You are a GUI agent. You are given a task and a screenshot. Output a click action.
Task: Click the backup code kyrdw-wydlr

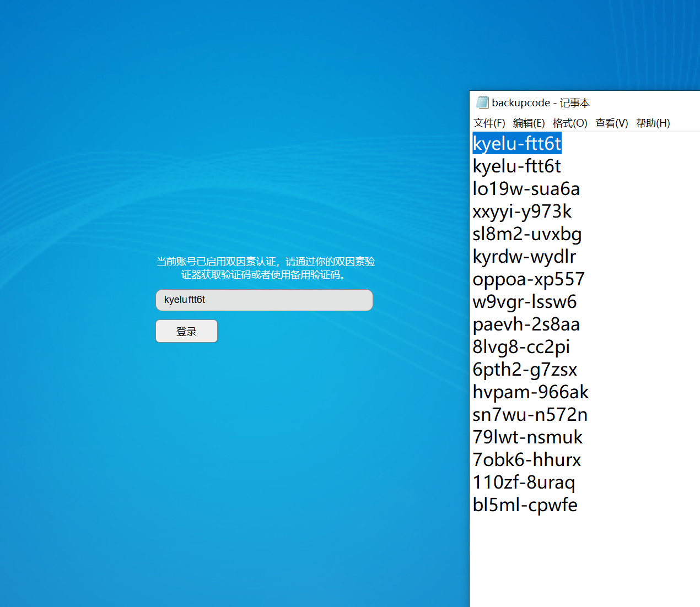coord(524,256)
